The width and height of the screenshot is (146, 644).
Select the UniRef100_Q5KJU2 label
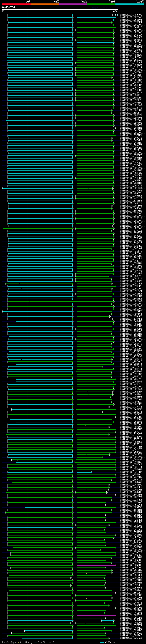pos(131,608)
